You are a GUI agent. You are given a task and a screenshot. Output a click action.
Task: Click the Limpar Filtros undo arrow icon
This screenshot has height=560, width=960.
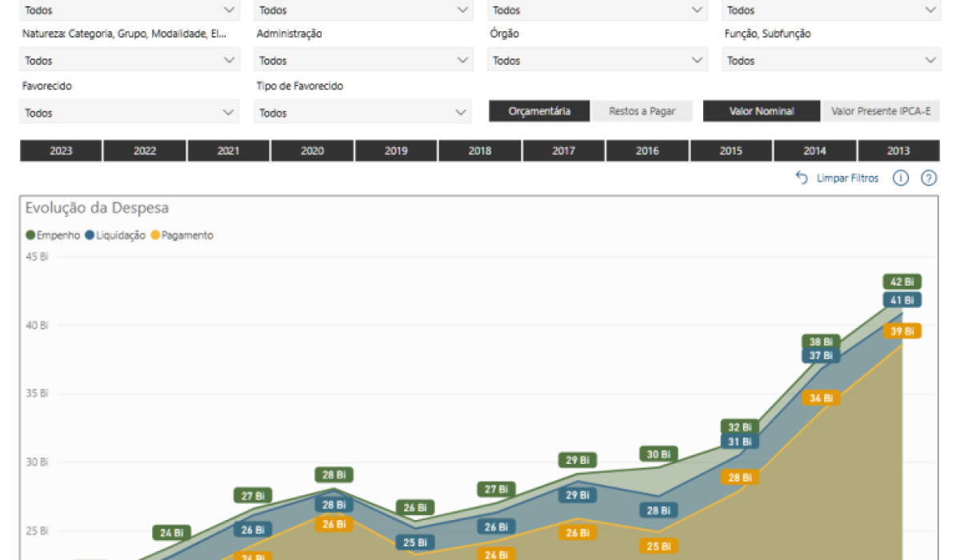(802, 178)
